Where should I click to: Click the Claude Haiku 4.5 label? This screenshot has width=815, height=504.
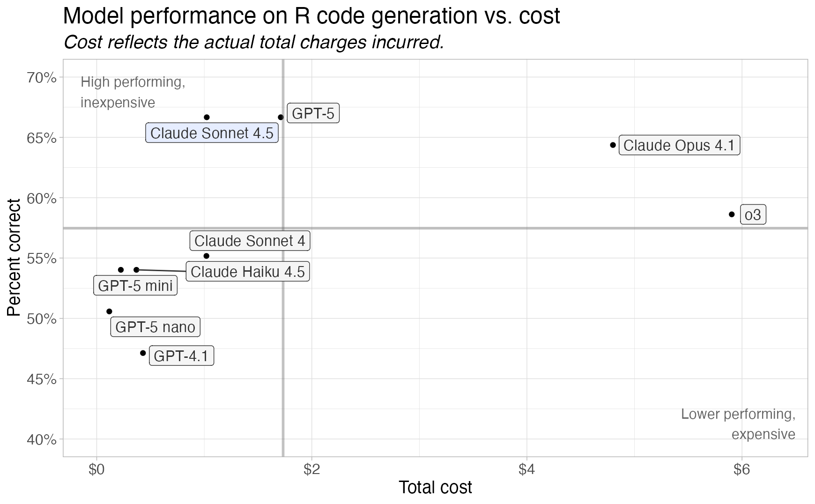[247, 272]
